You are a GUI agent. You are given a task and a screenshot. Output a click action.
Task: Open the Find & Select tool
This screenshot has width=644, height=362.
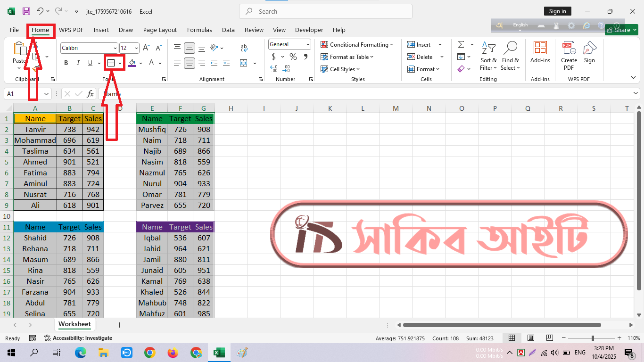510,56
